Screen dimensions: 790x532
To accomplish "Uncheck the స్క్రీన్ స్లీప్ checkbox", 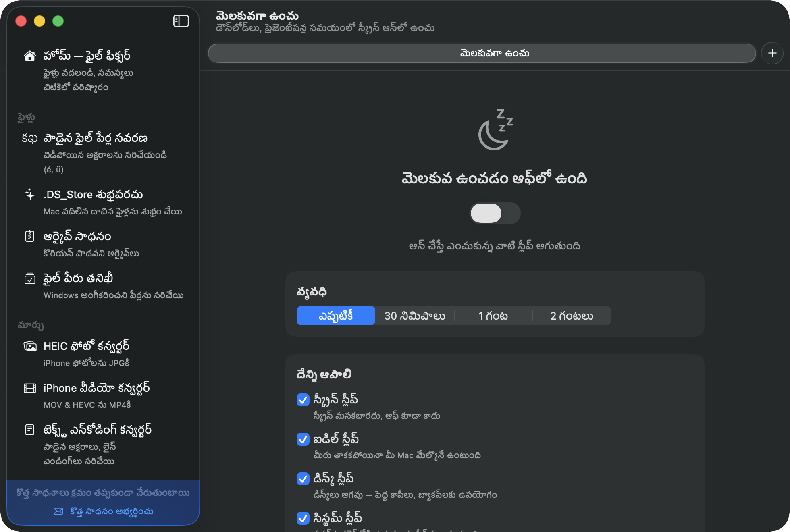I will (303, 399).
